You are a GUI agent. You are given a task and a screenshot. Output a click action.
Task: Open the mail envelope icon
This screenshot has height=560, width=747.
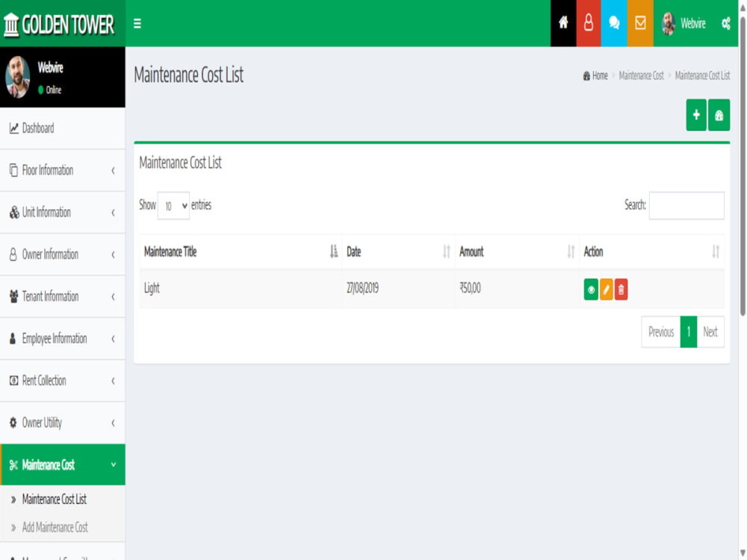640,23
